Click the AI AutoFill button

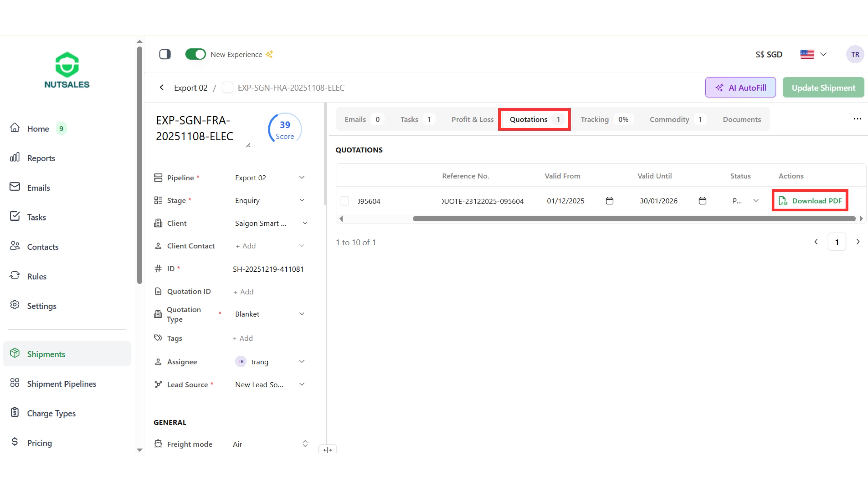[x=740, y=88]
